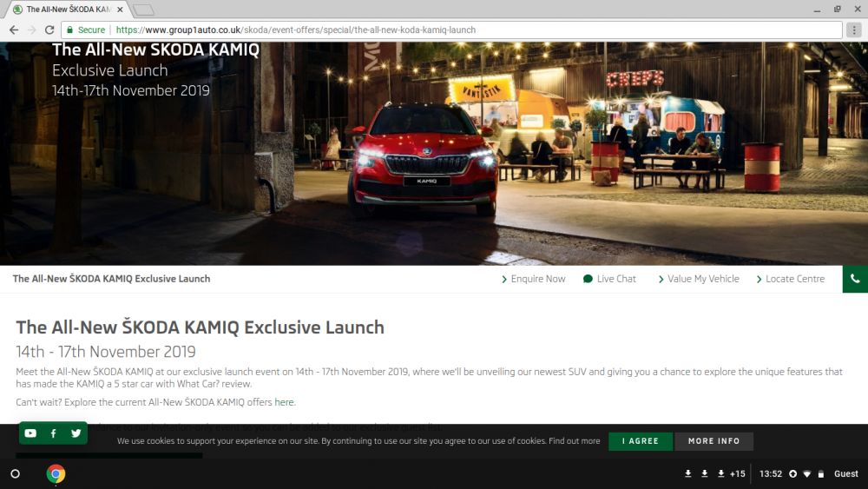Click the Live Chat speech bubble icon
This screenshot has height=489, width=868.
(x=588, y=279)
